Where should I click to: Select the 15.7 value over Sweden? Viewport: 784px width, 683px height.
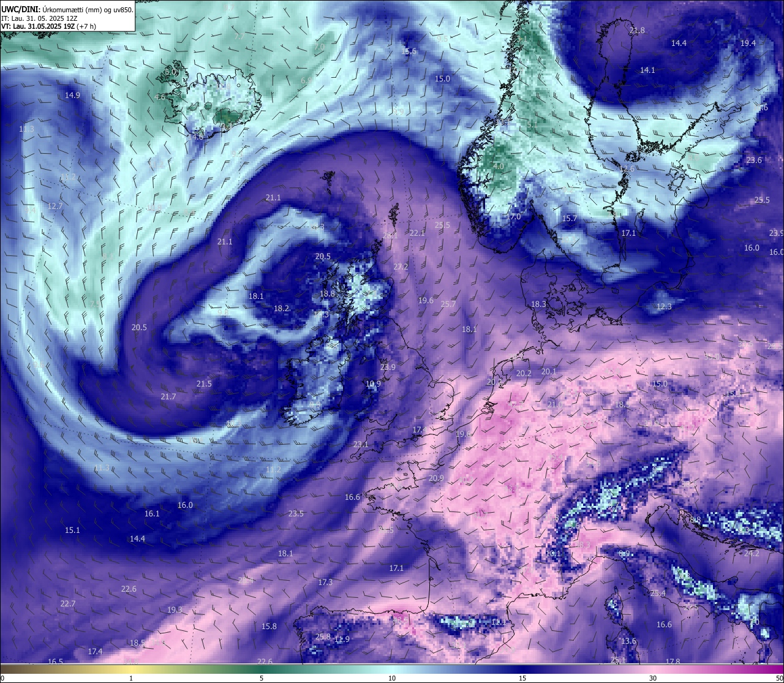pos(570,219)
